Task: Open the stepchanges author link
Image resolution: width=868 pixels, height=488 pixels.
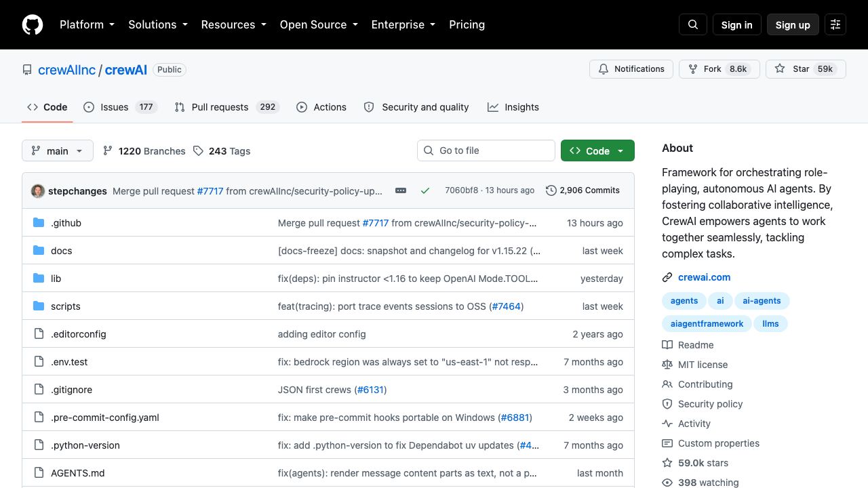Action: click(x=77, y=191)
